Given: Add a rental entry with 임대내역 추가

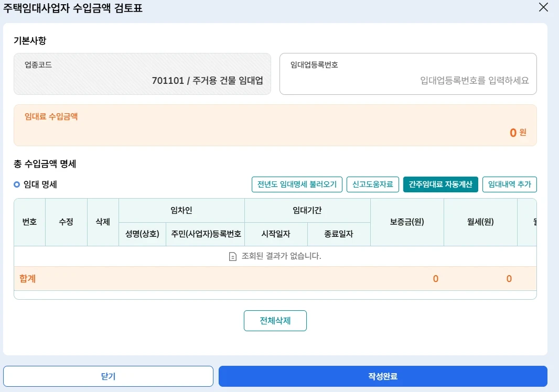Looking at the screenshot, I should 509,184.
